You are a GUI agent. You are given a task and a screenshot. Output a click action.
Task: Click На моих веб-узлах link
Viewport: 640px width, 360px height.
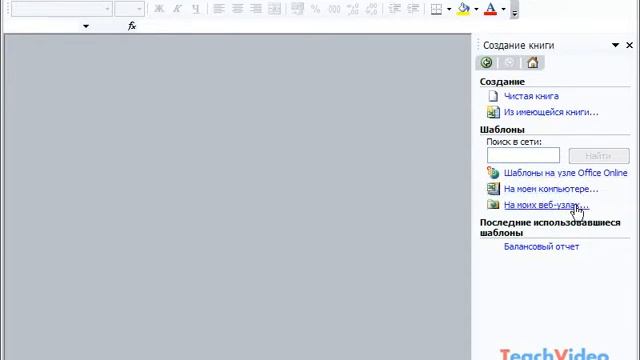click(546, 205)
